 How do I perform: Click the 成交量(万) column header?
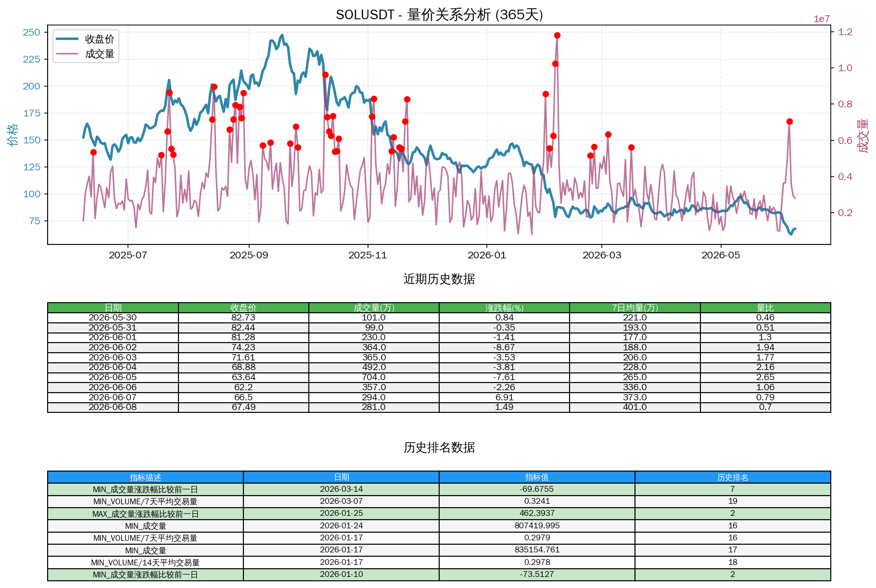coord(374,308)
